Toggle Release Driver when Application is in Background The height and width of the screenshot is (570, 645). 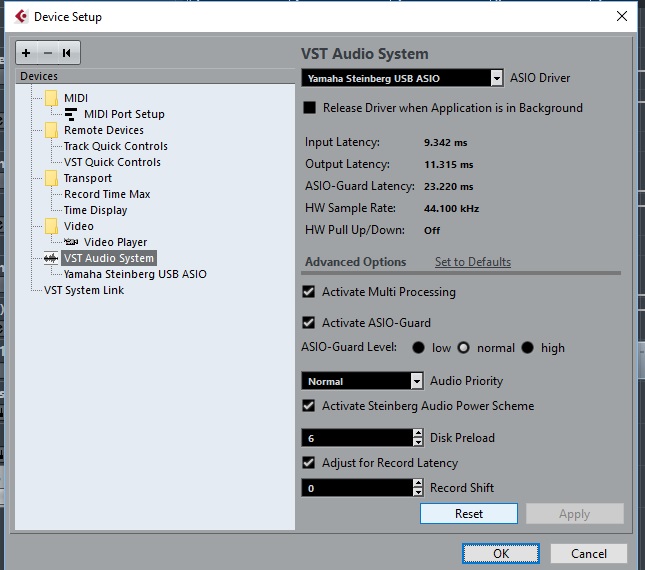pos(309,108)
